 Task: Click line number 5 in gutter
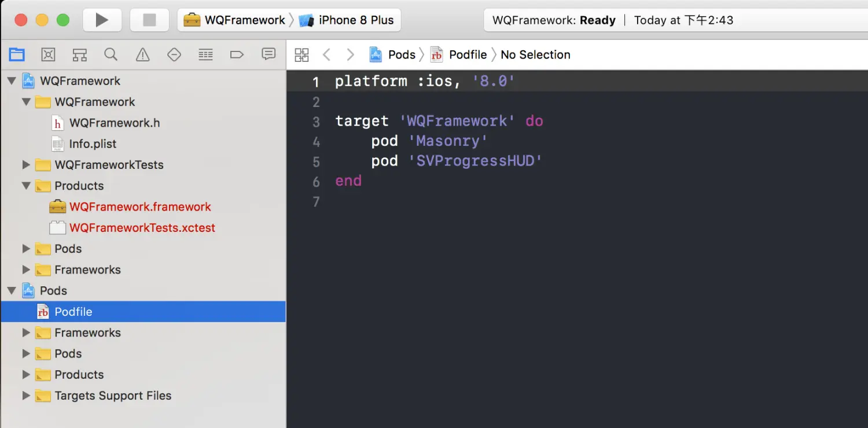tap(315, 161)
